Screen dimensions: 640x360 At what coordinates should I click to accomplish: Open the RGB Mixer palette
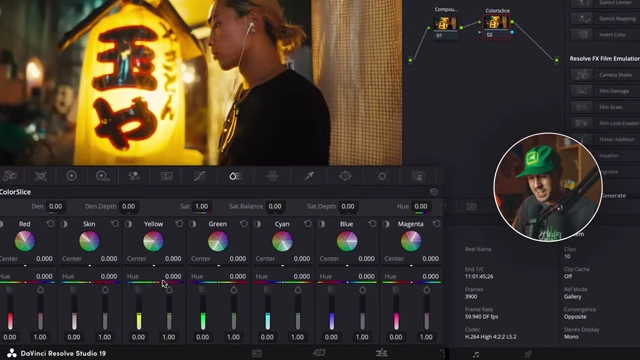[x=134, y=176]
